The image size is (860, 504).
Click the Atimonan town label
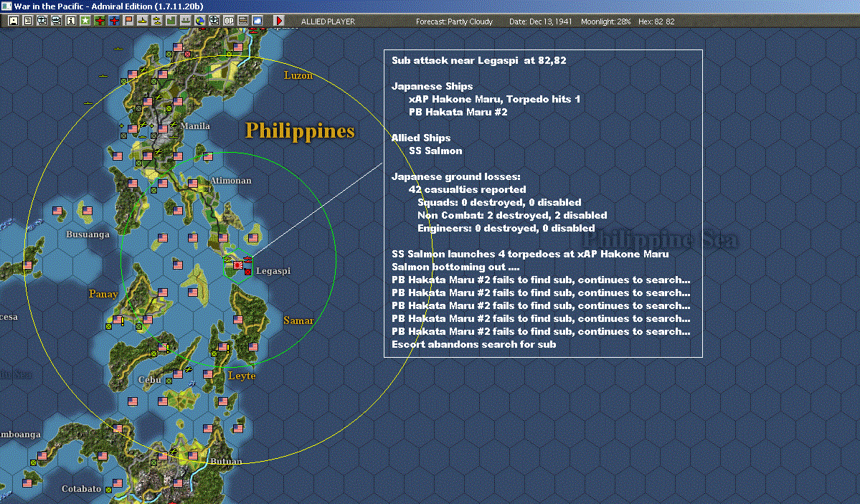tap(231, 181)
